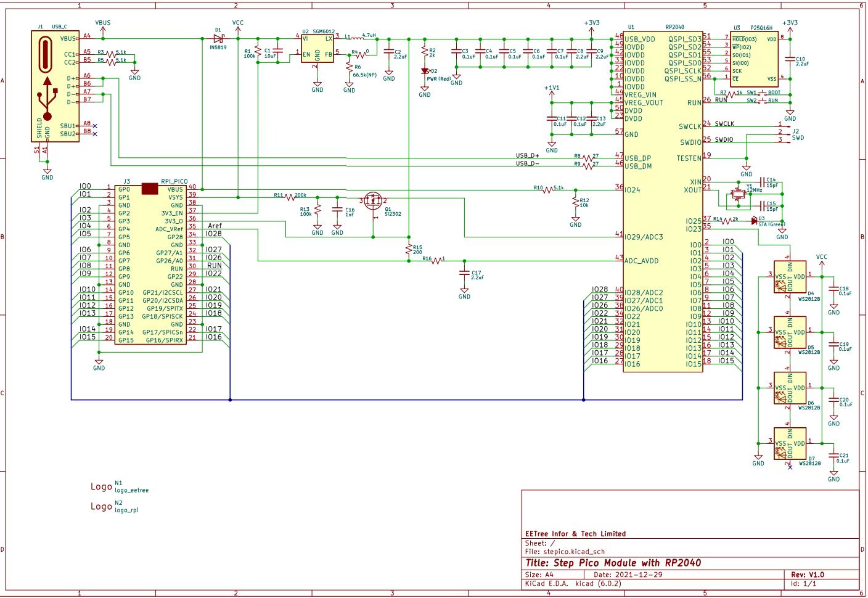The width and height of the screenshot is (868, 598).
Task: Click the 'TESTEN' pin label on U1
Action: [x=689, y=158]
